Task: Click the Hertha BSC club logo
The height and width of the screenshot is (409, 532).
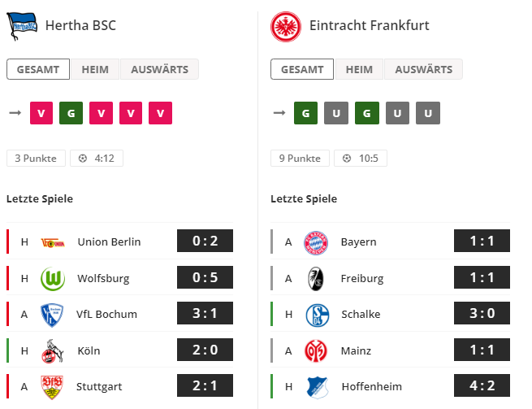Action: [22, 26]
